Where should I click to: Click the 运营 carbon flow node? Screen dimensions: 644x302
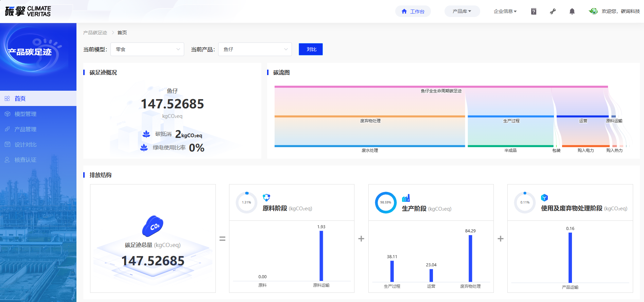click(582, 117)
